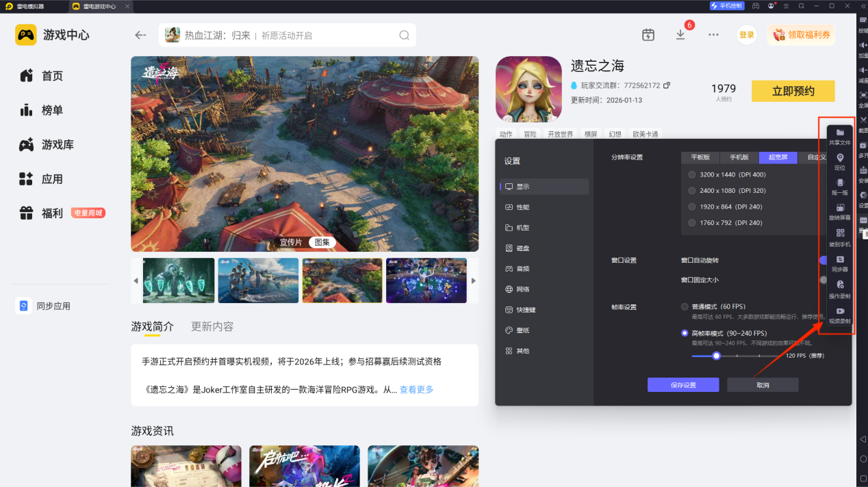Screen dimensions: 868x487
Task: Open 音频 audio settings section
Action: coord(545,269)
